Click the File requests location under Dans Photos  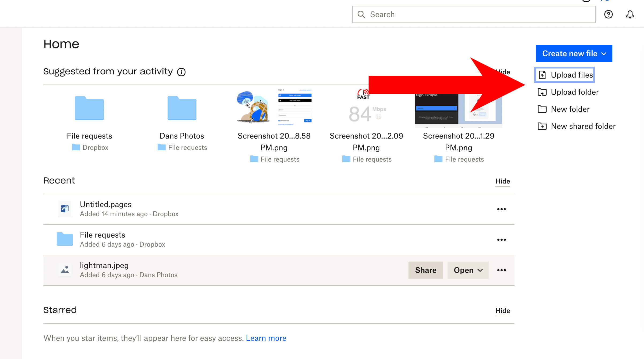188,148
